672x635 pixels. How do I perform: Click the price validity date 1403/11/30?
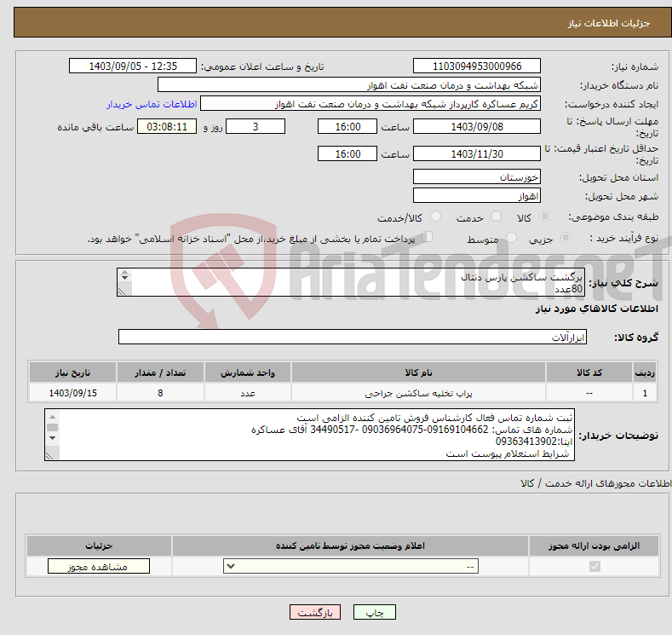click(477, 153)
